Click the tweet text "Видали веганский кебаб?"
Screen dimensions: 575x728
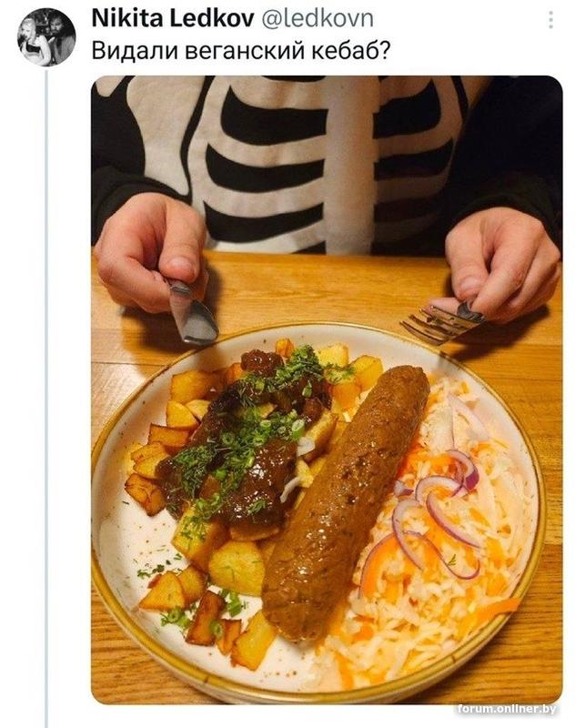coord(240,50)
